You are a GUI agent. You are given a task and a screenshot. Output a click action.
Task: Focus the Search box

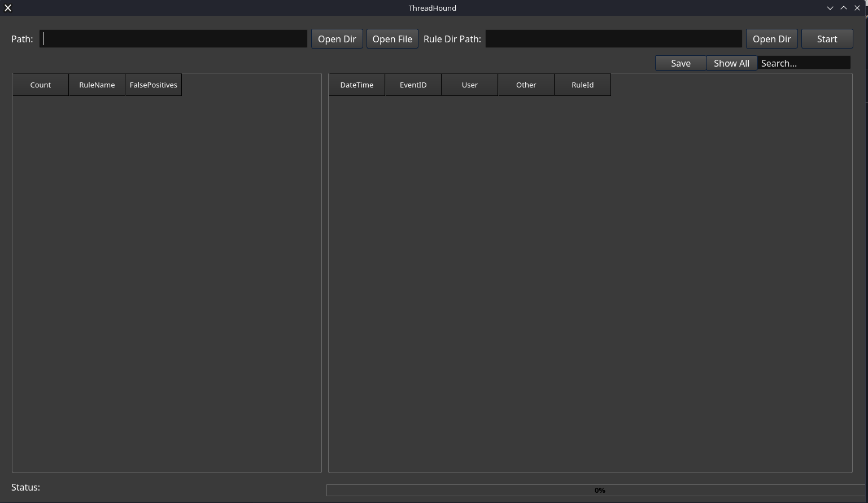[x=804, y=63]
